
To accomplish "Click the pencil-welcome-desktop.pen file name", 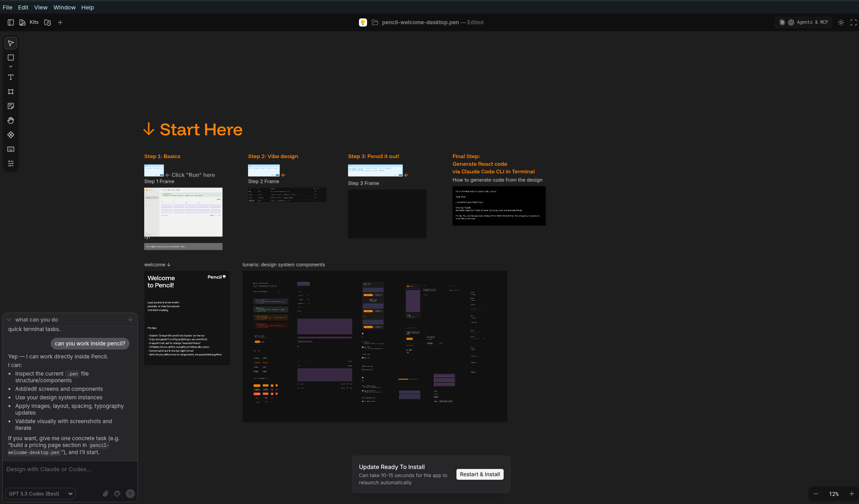I will tap(421, 22).
